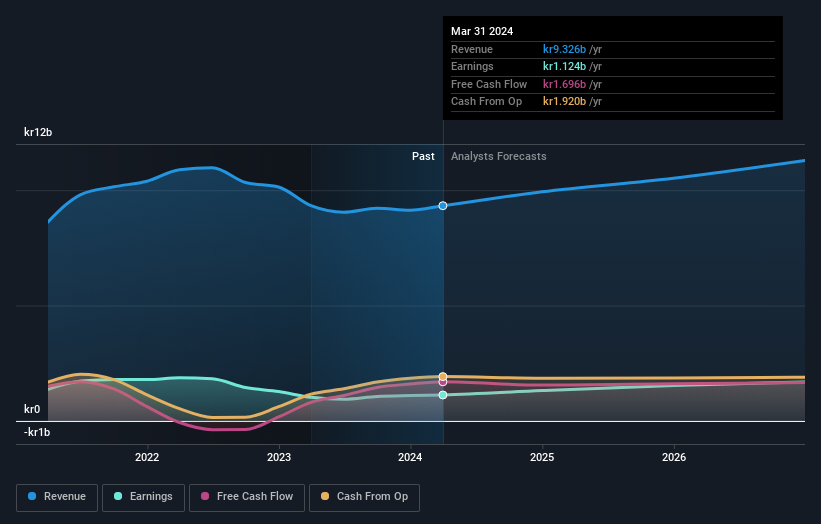Click the 2022 x-axis label
Viewport: 821px width, 524px height.
(147, 457)
